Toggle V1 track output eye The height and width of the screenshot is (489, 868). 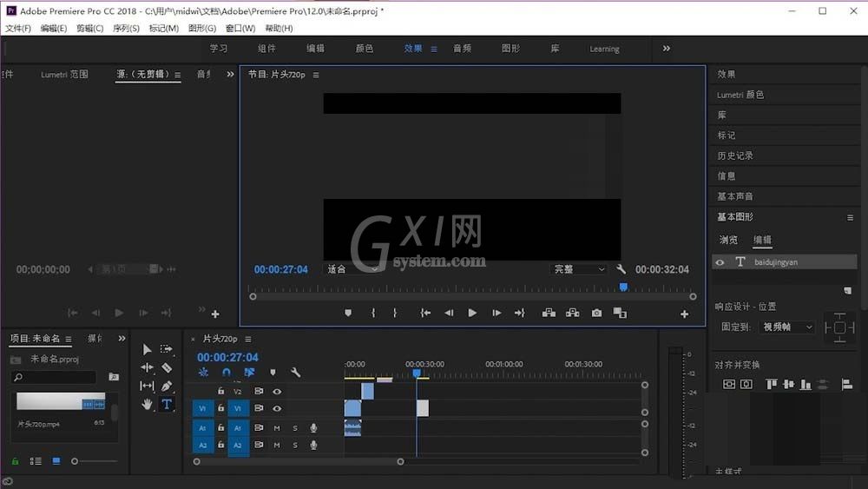click(x=277, y=409)
